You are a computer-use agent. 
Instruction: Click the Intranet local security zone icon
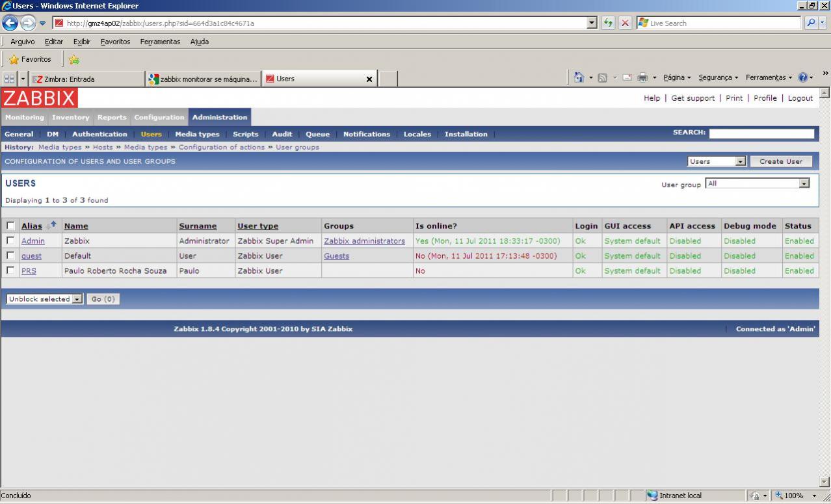click(652, 496)
